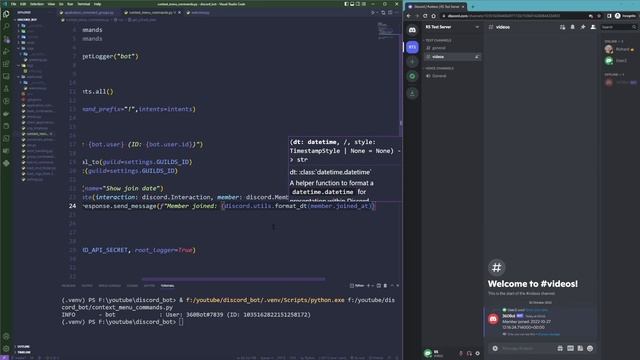
Task: Click browser address bar with discord.com URL
Action: click(x=516, y=16)
